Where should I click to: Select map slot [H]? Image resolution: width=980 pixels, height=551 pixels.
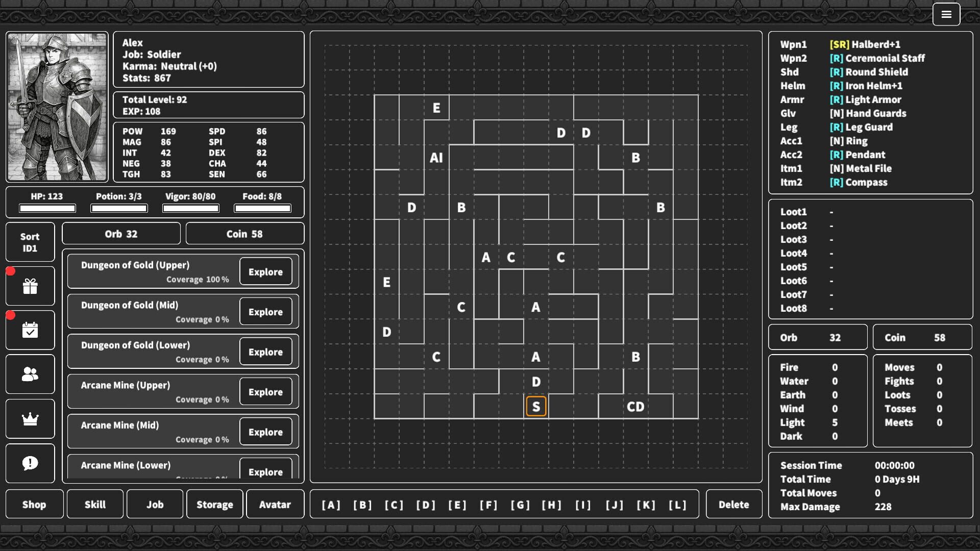551,505
